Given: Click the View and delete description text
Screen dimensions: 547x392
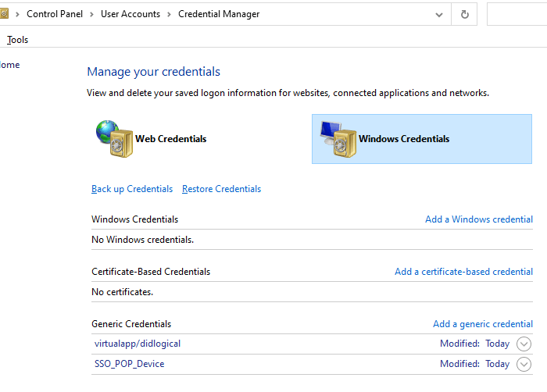Looking at the screenshot, I should [x=288, y=93].
